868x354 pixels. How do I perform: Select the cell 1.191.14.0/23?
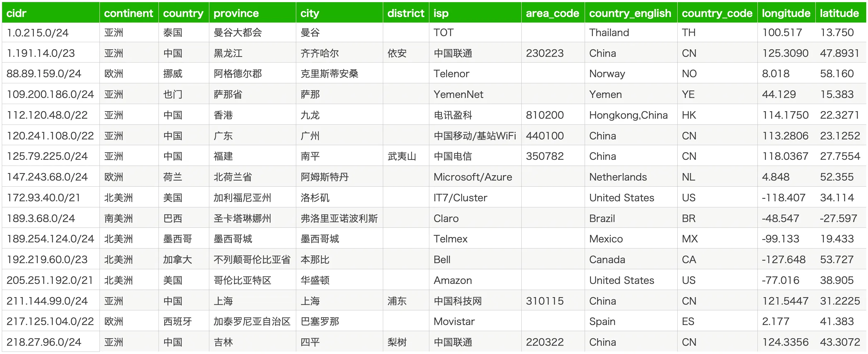(51, 53)
